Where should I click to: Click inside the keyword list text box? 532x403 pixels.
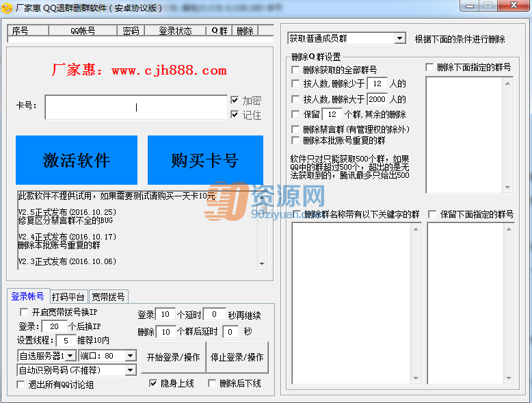click(x=351, y=304)
